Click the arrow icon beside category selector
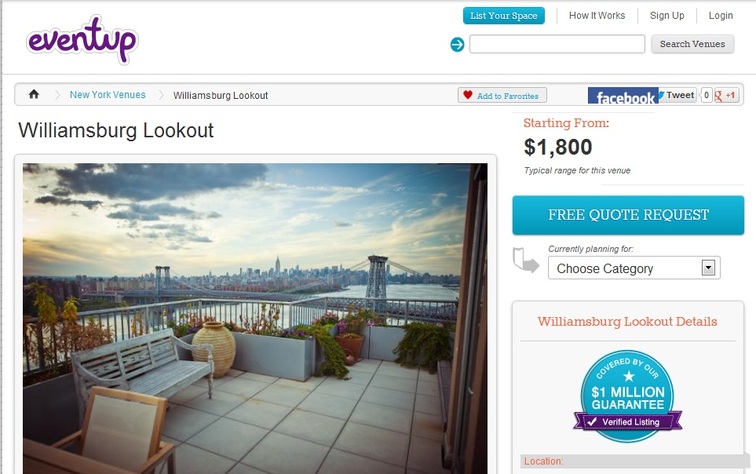The height and width of the screenshot is (474, 756). point(526,260)
